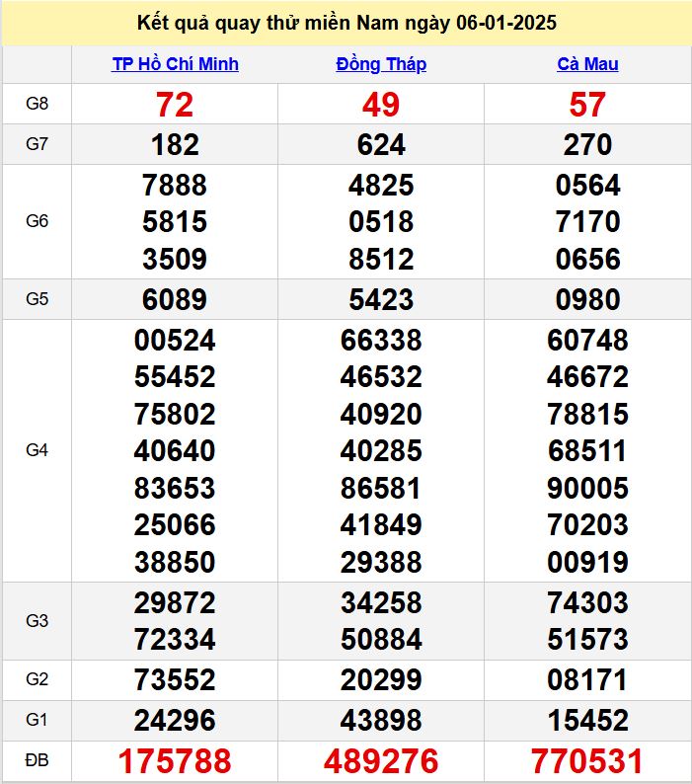
Task: Click G4 number 40920
Action: pos(381,414)
